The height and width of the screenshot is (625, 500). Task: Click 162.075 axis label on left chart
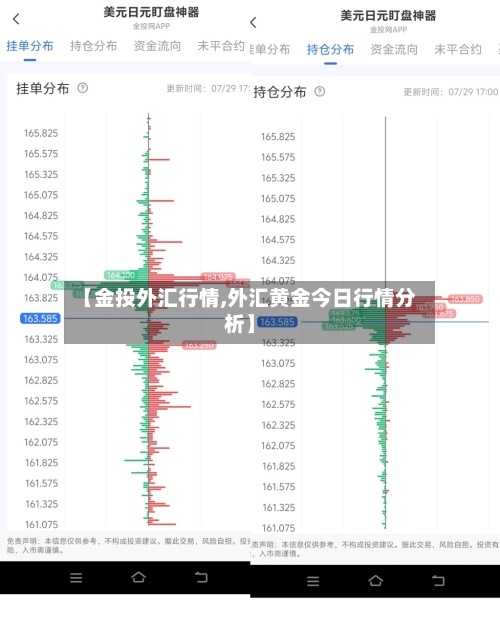pos(41,442)
